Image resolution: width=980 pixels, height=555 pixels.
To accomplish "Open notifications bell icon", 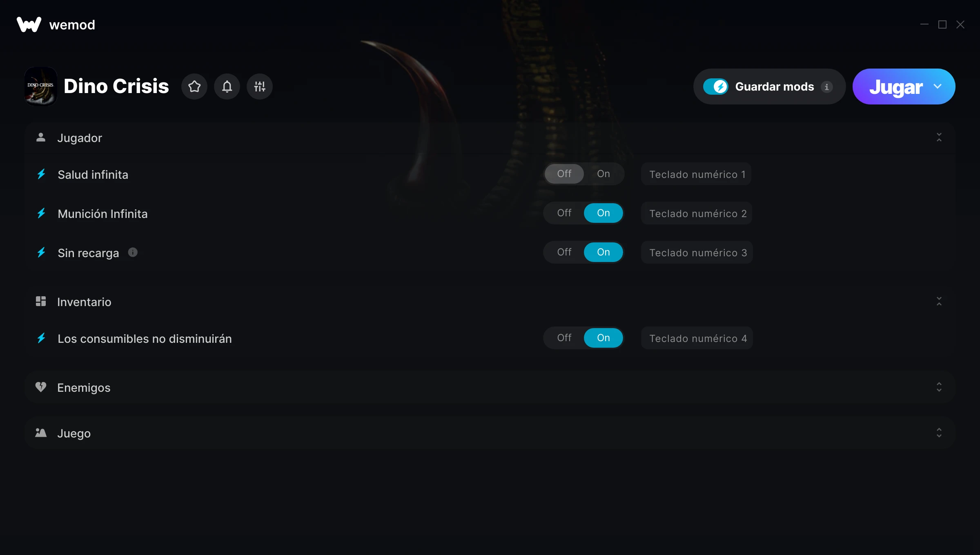I will (x=227, y=87).
